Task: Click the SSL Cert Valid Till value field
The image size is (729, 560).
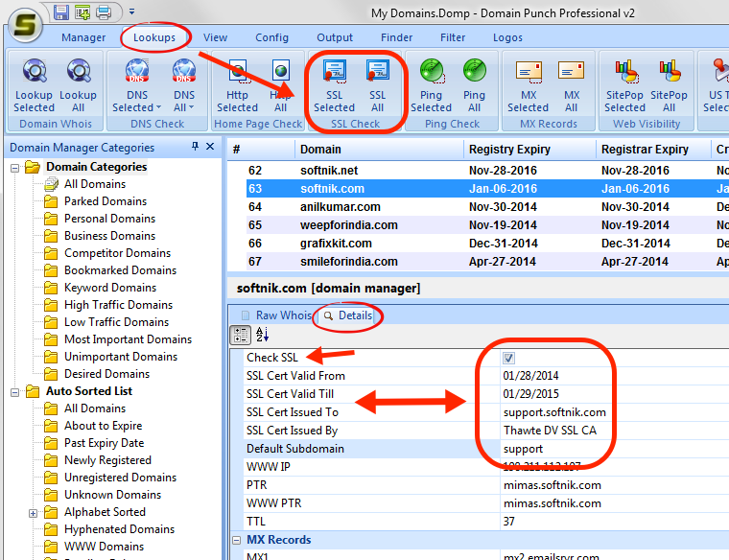Action: (614, 393)
